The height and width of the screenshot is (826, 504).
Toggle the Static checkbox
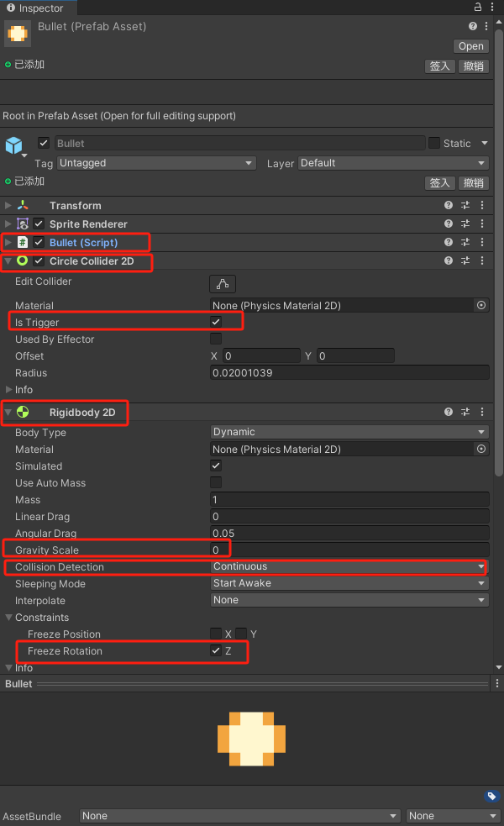[x=434, y=144]
